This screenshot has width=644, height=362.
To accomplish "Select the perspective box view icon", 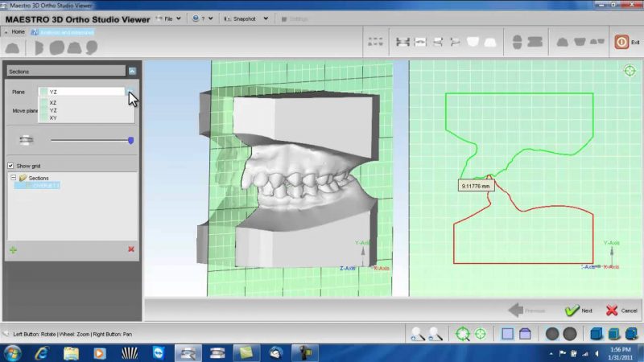I will pyautogui.click(x=525, y=334).
